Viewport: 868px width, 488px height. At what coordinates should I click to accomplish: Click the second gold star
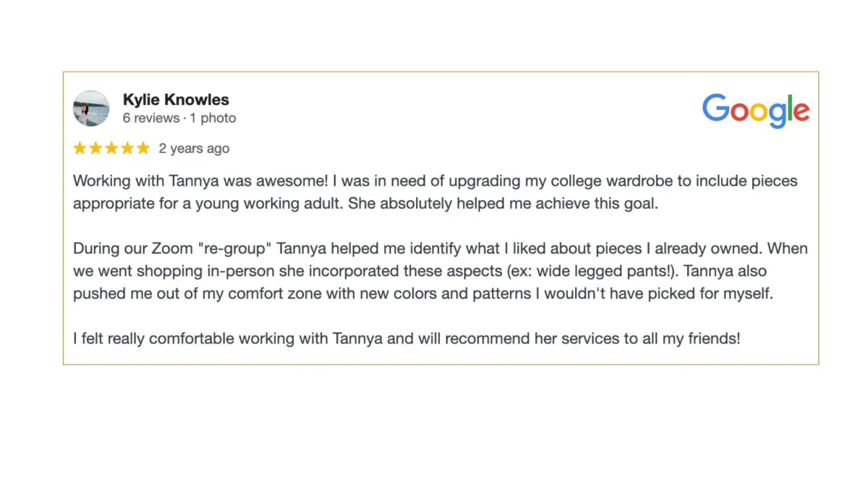click(x=95, y=148)
